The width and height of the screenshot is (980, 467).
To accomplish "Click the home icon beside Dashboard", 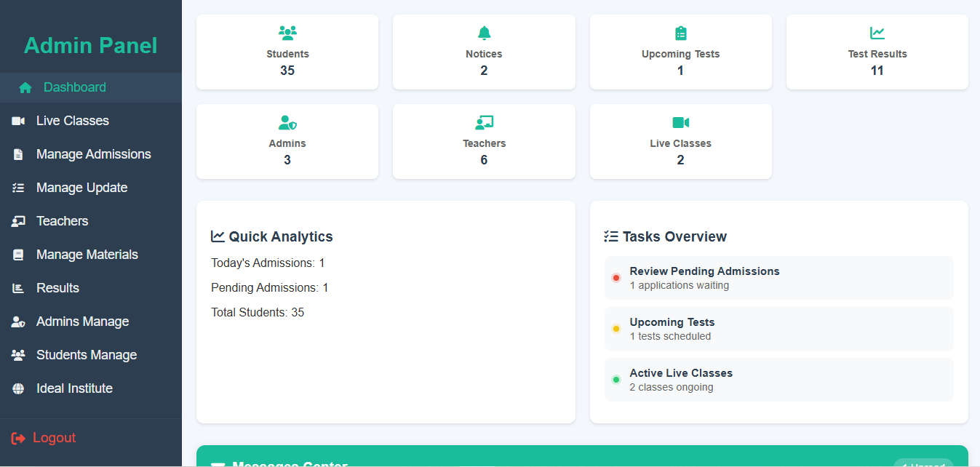I will 25,88.
